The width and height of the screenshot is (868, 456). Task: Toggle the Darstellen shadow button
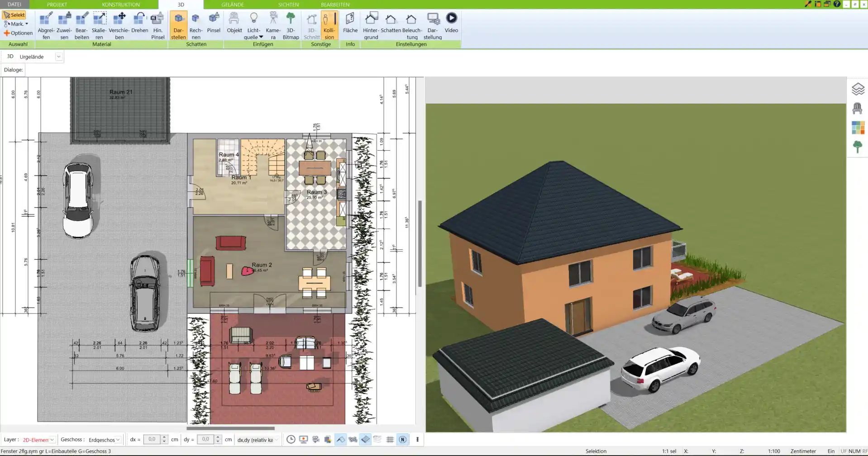click(x=178, y=26)
